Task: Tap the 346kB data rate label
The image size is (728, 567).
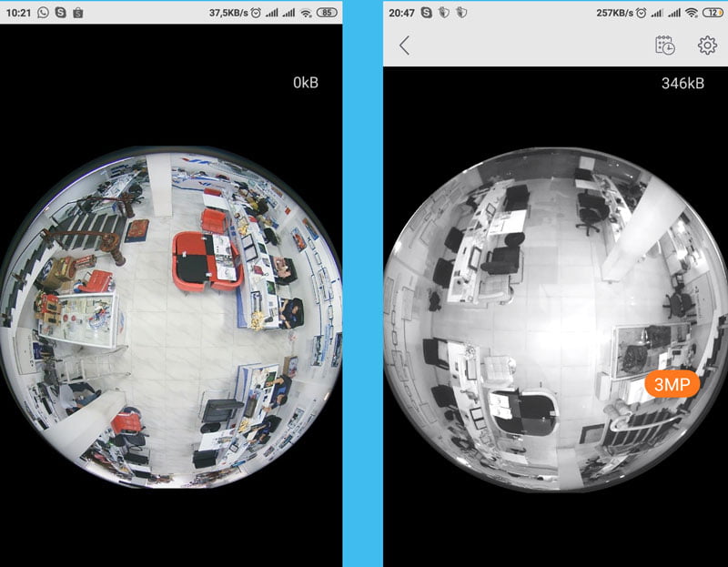Action: [x=682, y=83]
